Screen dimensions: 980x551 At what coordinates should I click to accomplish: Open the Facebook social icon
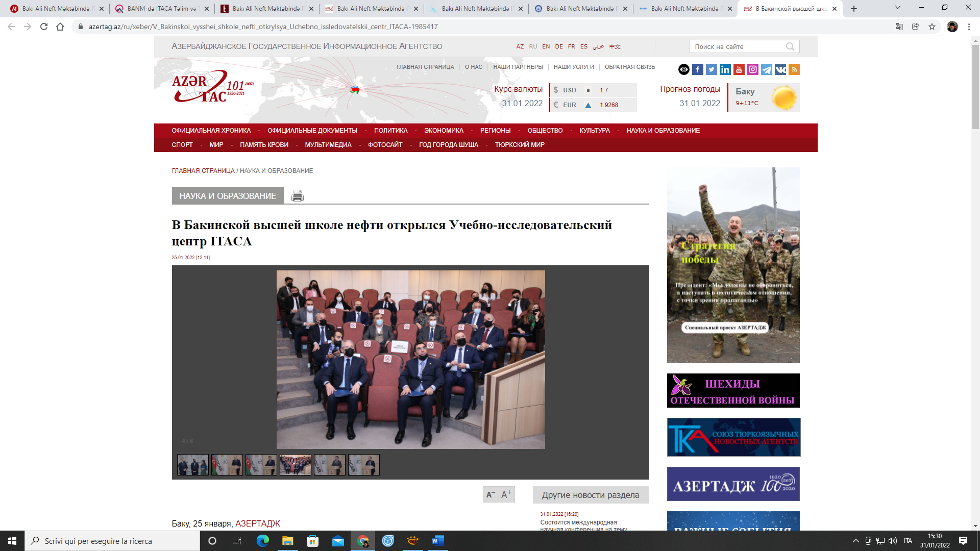698,69
